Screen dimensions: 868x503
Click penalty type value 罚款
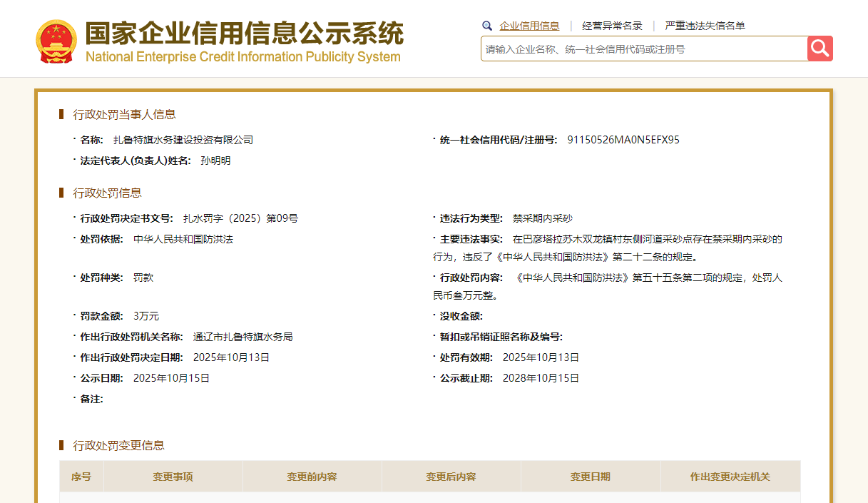click(143, 278)
